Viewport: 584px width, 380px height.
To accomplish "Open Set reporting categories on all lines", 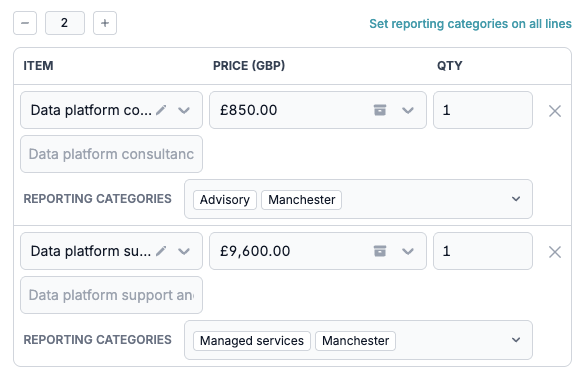I will (x=470, y=24).
